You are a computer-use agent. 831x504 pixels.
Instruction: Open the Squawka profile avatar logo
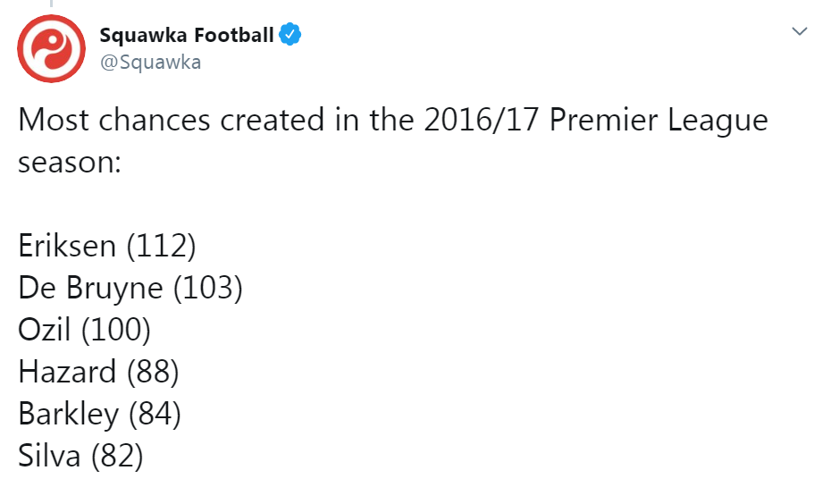tap(52, 49)
